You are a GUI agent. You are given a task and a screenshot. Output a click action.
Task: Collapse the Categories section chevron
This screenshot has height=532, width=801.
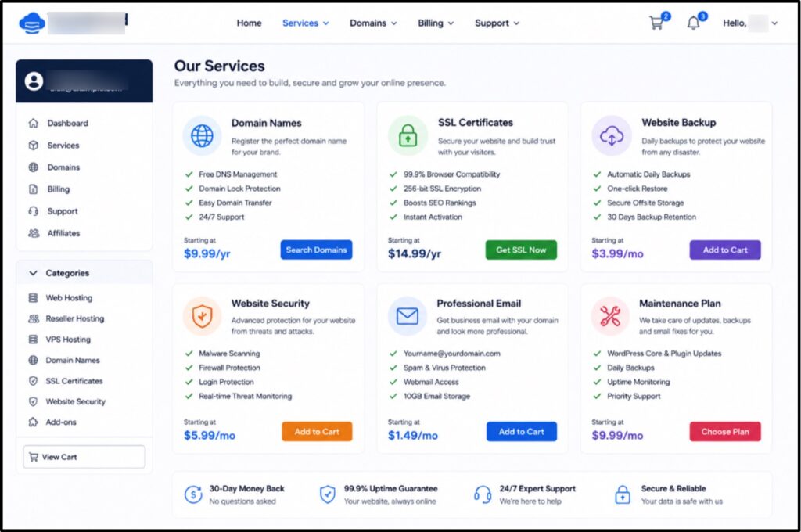(x=33, y=273)
